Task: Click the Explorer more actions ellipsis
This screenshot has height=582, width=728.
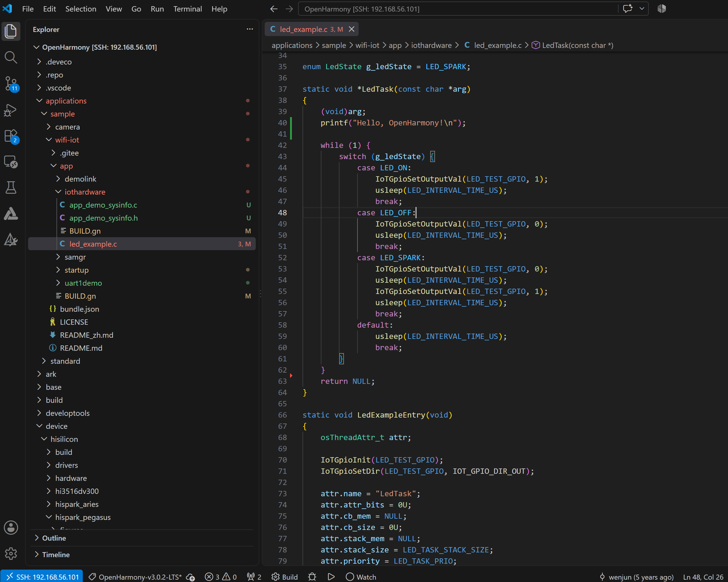Action: click(250, 29)
